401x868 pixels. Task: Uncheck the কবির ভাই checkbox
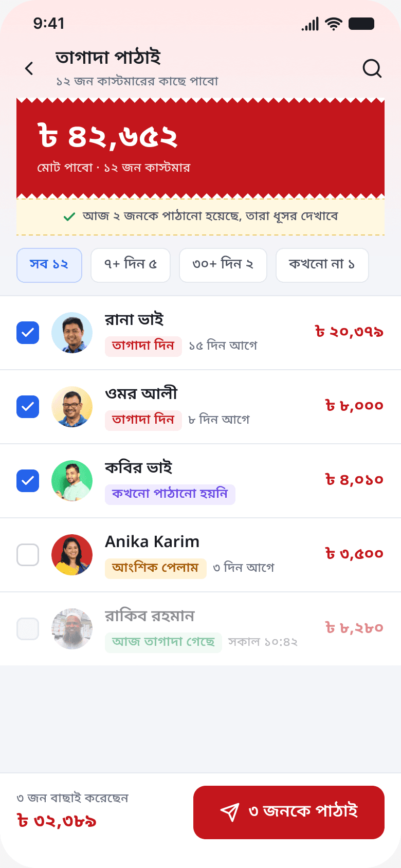(28, 481)
